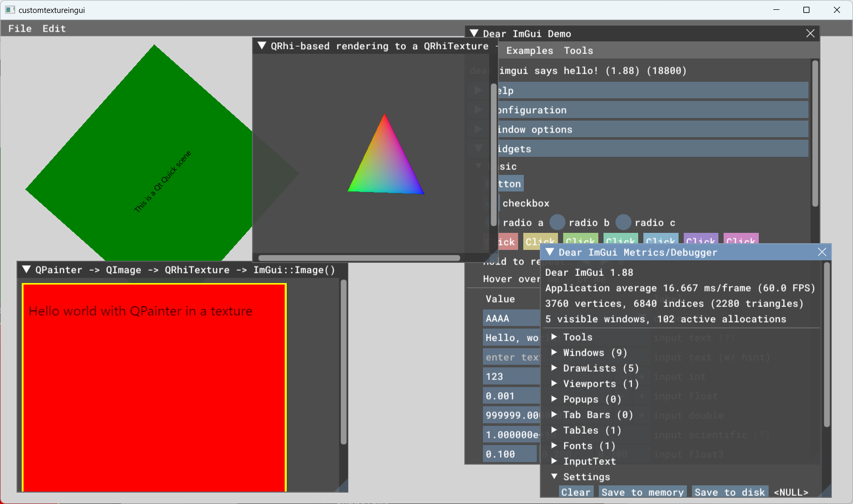Expand the Tools tree node in Metrics
Screen dimensions: 853x504
554,337
